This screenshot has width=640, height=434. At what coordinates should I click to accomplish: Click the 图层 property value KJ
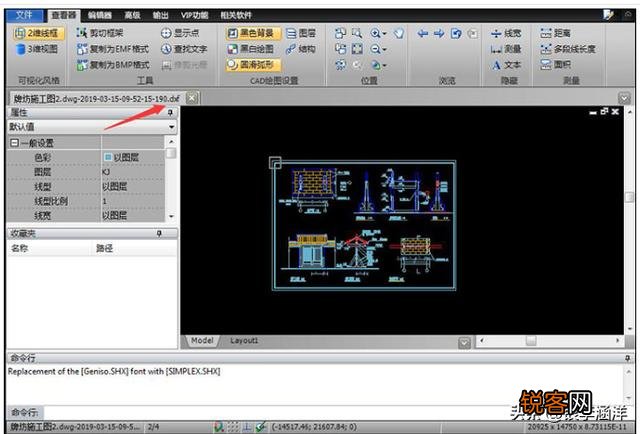tap(133, 172)
